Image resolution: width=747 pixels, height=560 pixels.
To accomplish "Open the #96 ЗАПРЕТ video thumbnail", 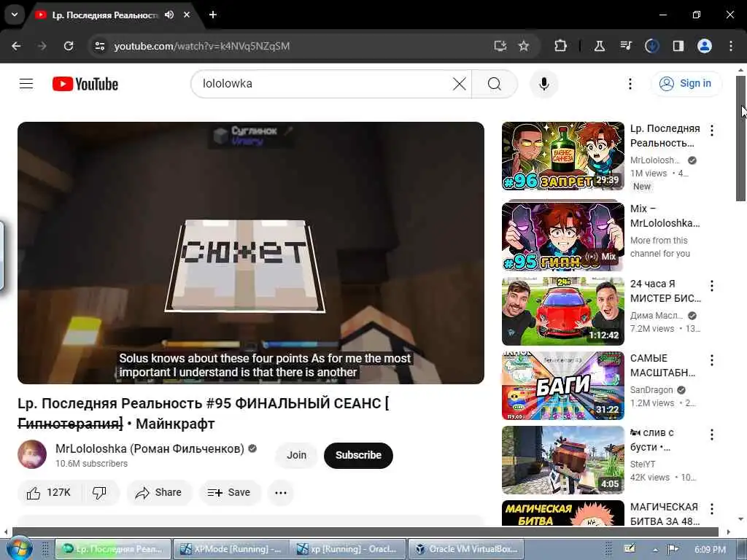I will 562,156.
